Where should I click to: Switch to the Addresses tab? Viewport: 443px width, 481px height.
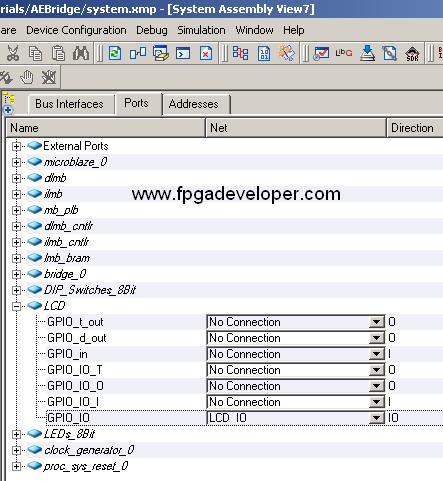(x=194, y=104)
